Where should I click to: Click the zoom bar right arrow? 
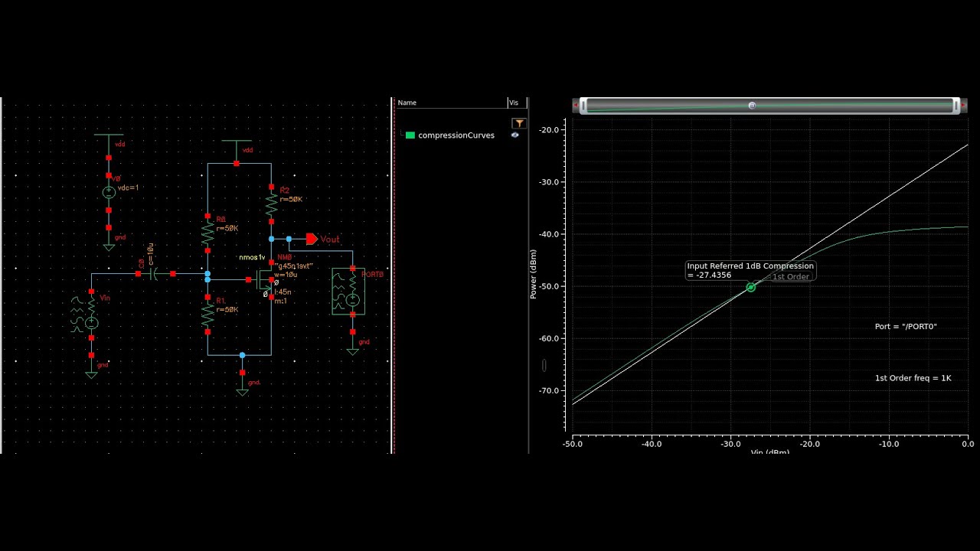pos(962,106)
